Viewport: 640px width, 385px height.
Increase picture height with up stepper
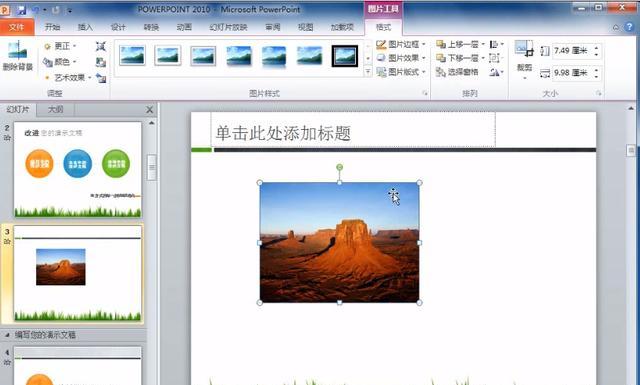[596, 48]
